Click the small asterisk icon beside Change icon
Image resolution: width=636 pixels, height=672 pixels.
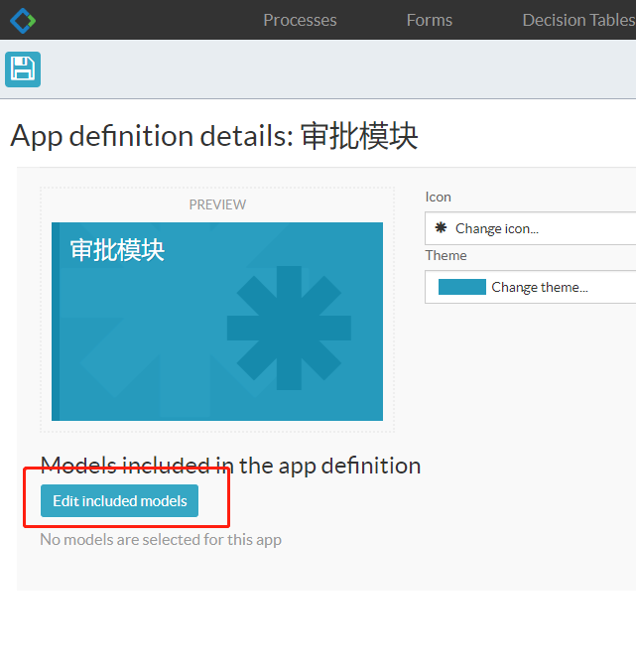click(x=441, y=228)
